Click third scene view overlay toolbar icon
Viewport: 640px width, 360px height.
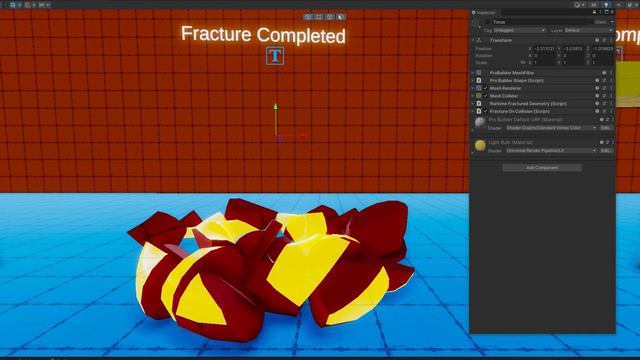(x=329, y=17)
